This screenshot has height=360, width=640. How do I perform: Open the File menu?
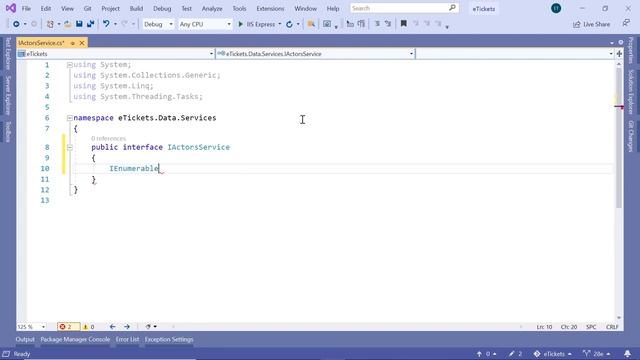pos(26,9)
